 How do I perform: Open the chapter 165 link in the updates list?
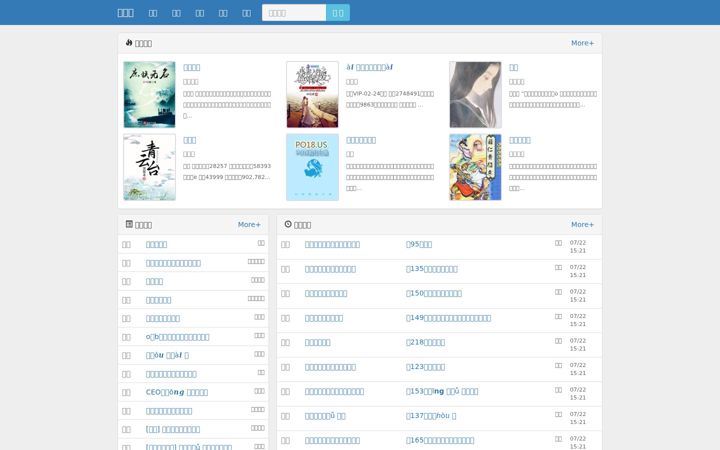[440, 441]
